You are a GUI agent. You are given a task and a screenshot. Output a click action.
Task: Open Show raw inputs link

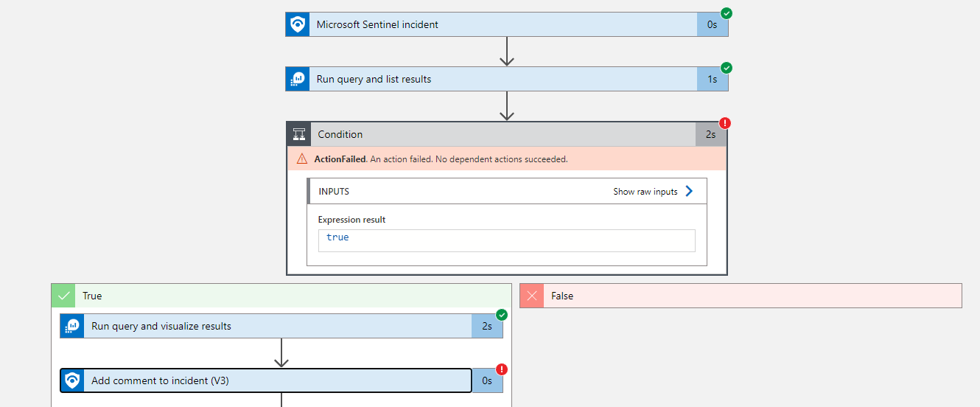pyautogui.click(x=645, y=192)
